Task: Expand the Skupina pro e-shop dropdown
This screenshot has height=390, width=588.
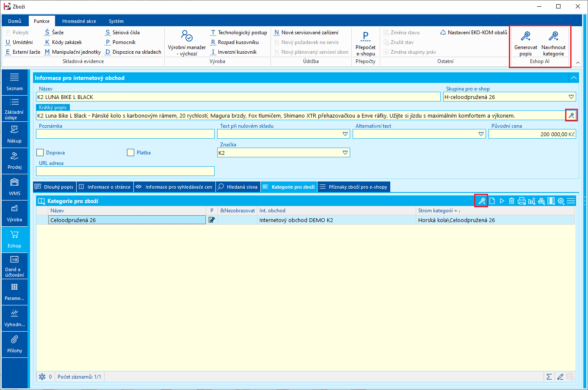Action: [x=571, y=97]
